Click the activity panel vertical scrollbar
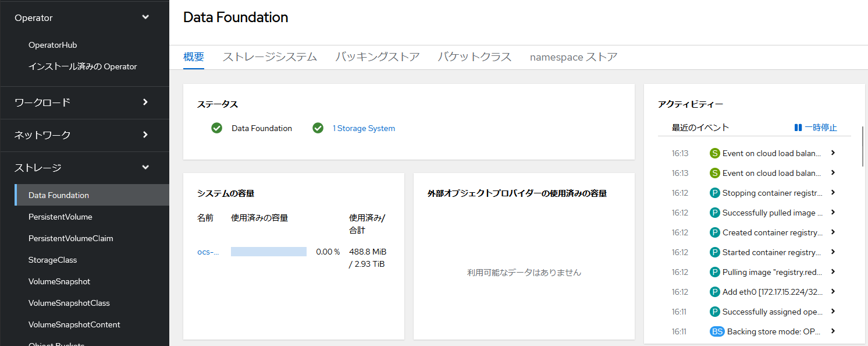The height and width of the screenshot is (346, 868). (x=863, y=146)
